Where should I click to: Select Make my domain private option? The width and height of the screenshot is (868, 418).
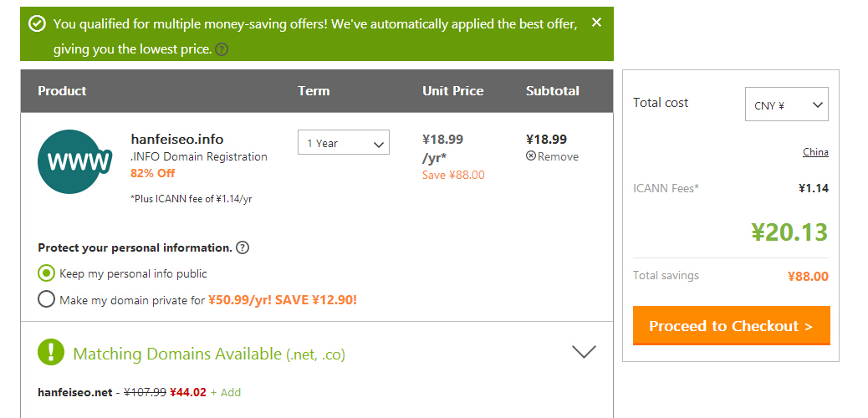[47, 300]
